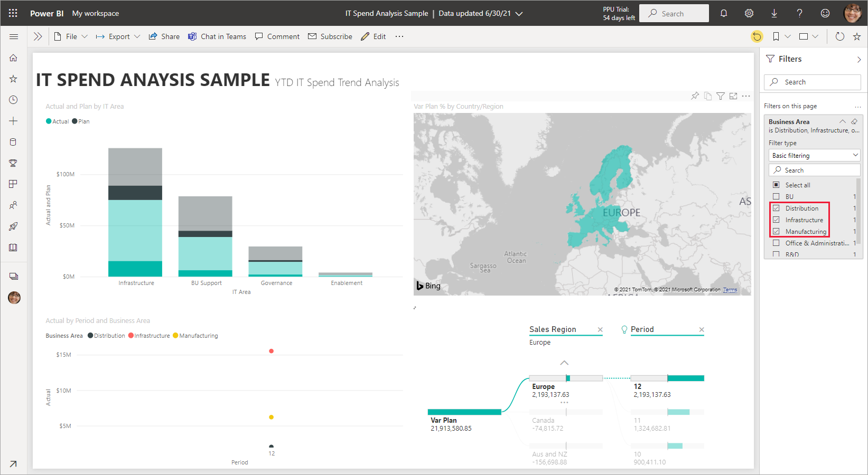Open the map Terms link

point(730,290)
